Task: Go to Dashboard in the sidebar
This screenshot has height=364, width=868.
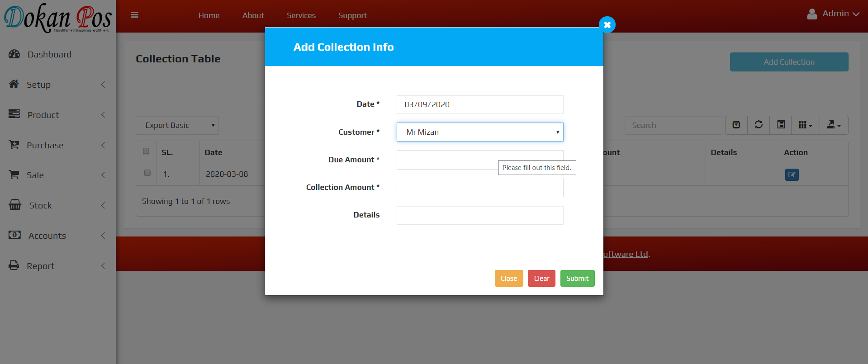Action: coord(49,54)
